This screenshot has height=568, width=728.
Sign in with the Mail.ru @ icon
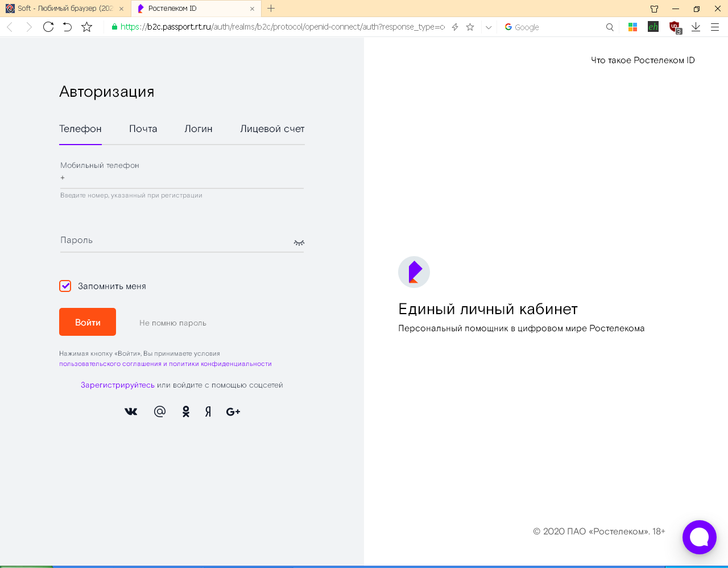coord(160,411)
